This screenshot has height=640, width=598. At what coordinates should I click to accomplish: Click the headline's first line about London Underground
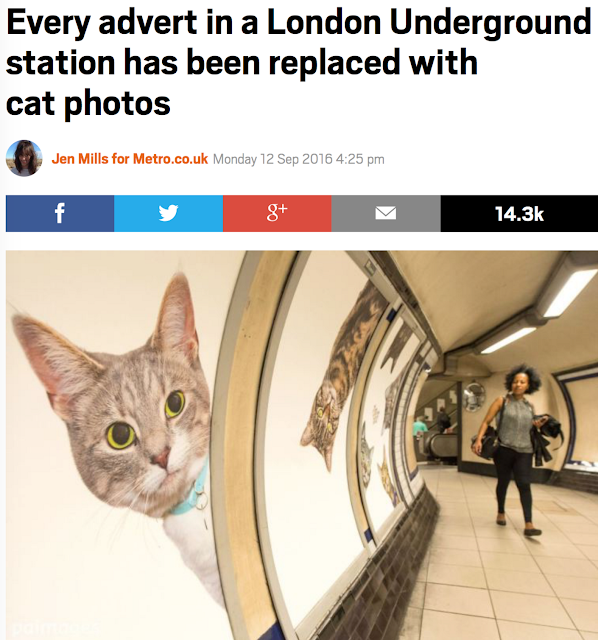(x=299, y=22)
